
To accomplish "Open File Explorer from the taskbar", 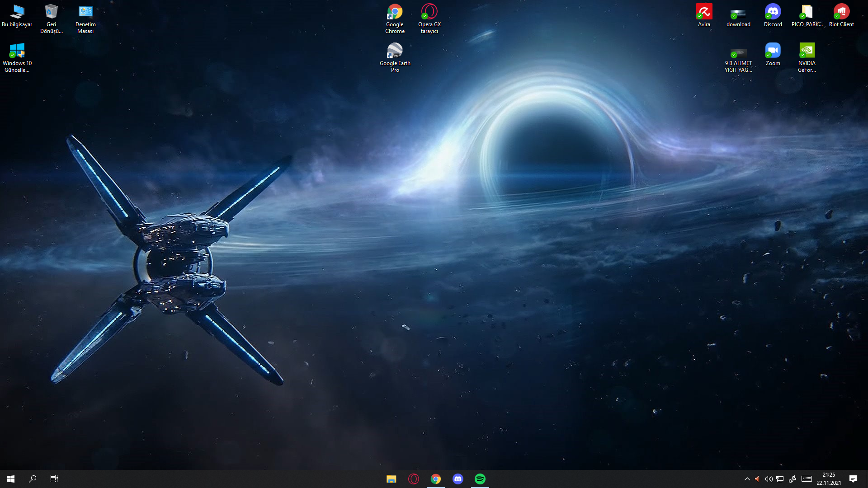I will tap(392, 479).
